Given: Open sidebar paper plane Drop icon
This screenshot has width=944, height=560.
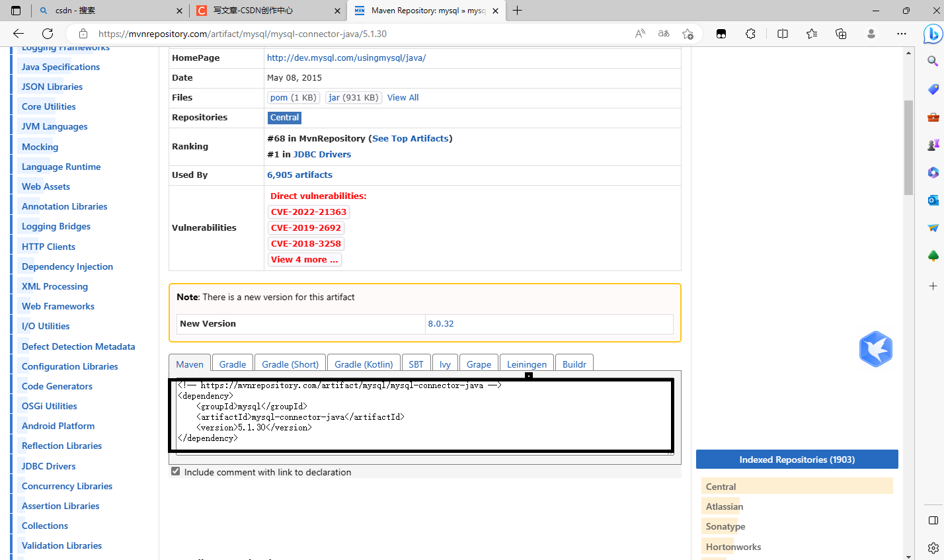Looking at the screenshot, I should point(933,228).
